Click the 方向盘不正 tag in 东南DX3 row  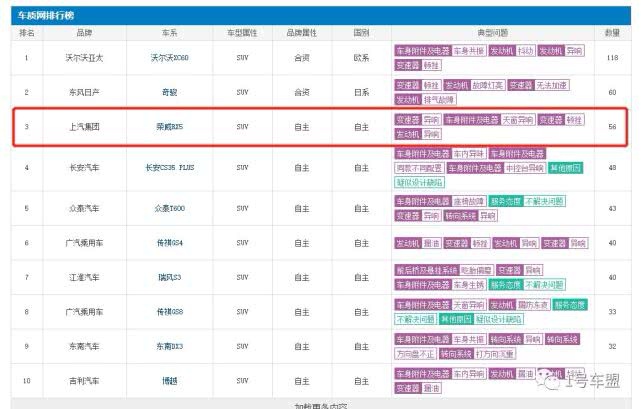click(x=415, y=353)
